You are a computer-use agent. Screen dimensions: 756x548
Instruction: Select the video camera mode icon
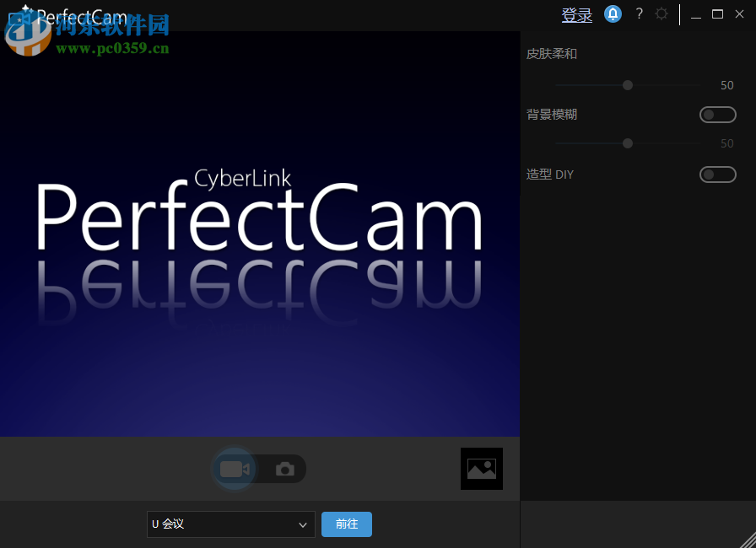pos(234,469)
